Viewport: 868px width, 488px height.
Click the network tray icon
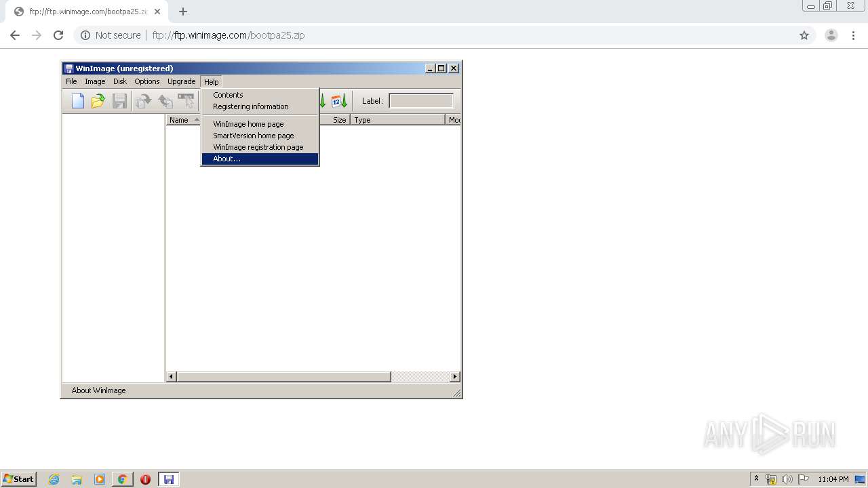pyautogui.click(x=771, y=479)
